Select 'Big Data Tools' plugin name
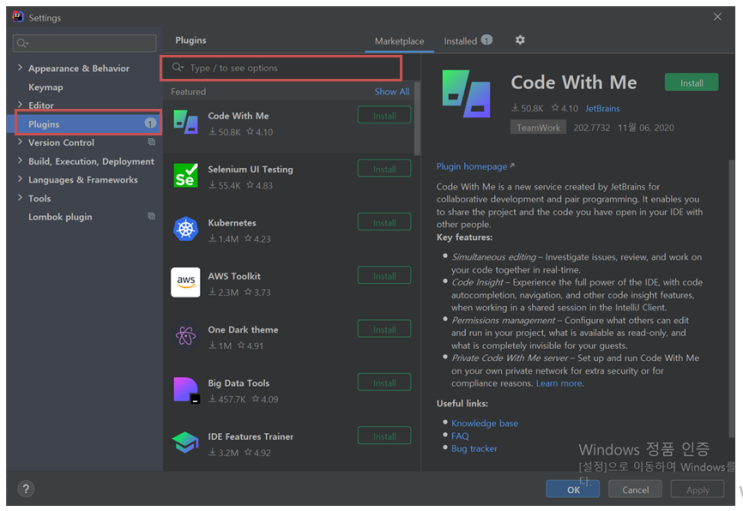Viewport: 743px width, 511px height. coord(238,383)
